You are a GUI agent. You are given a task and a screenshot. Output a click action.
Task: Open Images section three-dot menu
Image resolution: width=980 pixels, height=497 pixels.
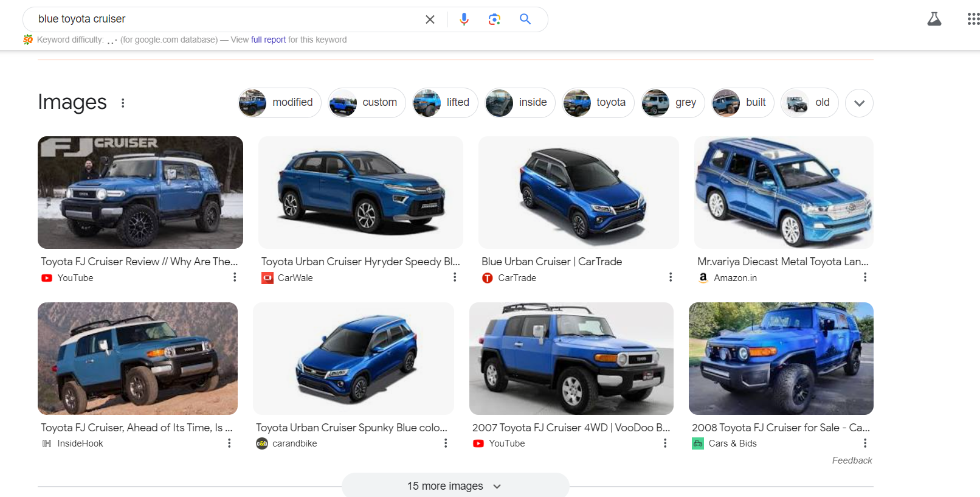123,103
